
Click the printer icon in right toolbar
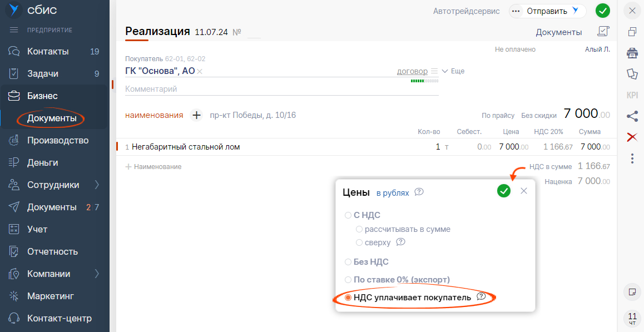point(632,53)
